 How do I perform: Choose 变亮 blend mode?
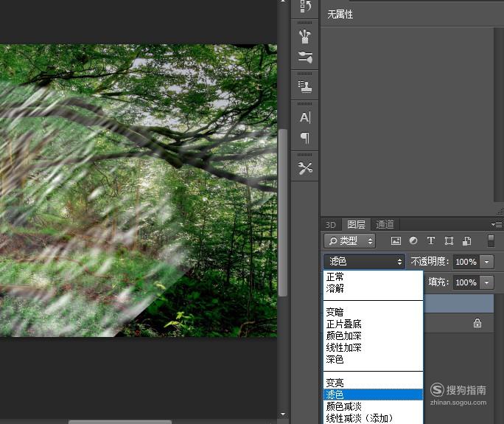coord(373,383)
